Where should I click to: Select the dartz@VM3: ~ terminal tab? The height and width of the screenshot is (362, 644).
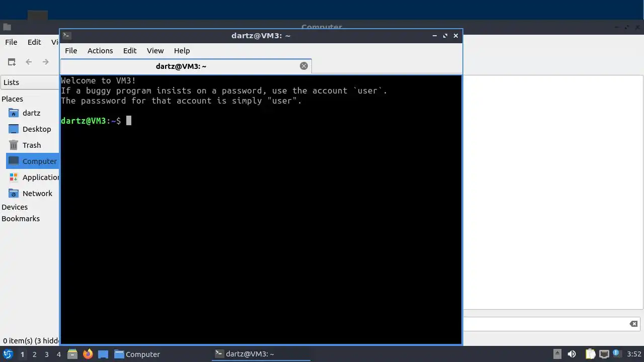pyautogui.click(x=181, y=66)
